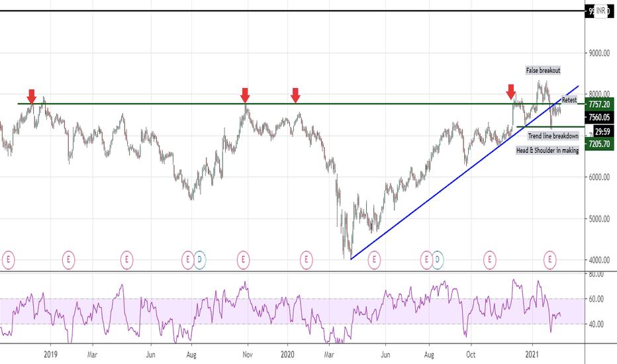Open the INR currency selector

(601, 11)
